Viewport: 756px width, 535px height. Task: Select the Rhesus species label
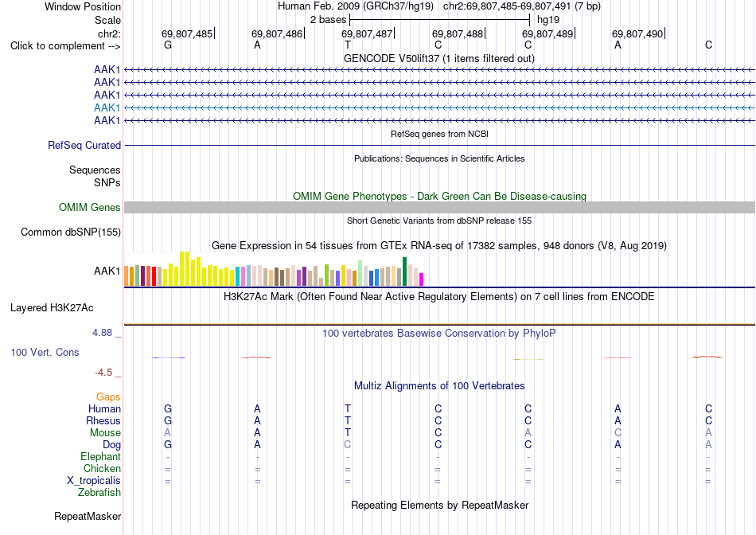click(103, 420)
